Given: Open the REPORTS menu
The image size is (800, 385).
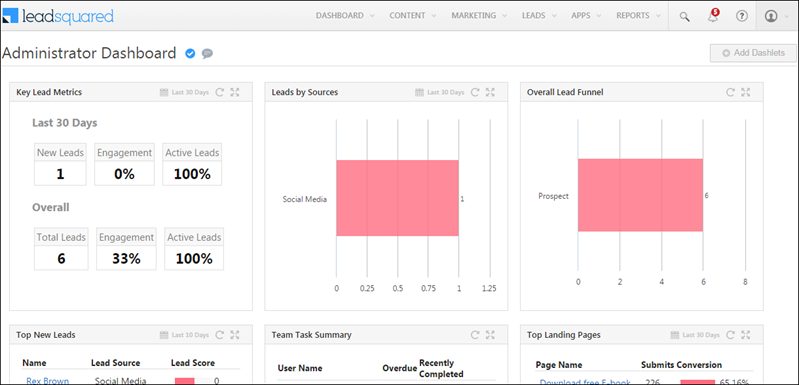Looking at the screenshot, I should (x=638, y=16).
